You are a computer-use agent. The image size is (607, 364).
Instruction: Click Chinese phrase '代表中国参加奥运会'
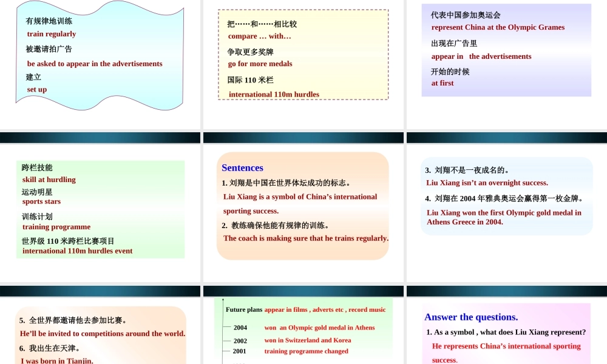tap(466, 15)
